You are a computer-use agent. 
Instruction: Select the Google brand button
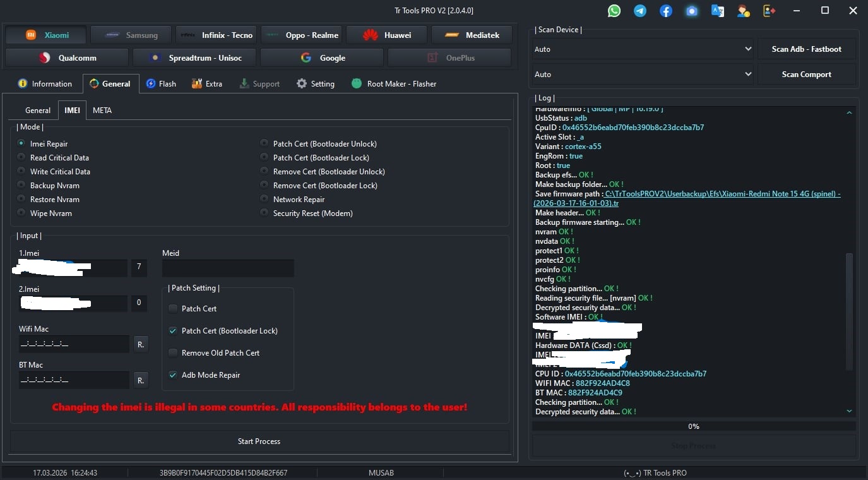pyautogui.click(x=322, y=58)
